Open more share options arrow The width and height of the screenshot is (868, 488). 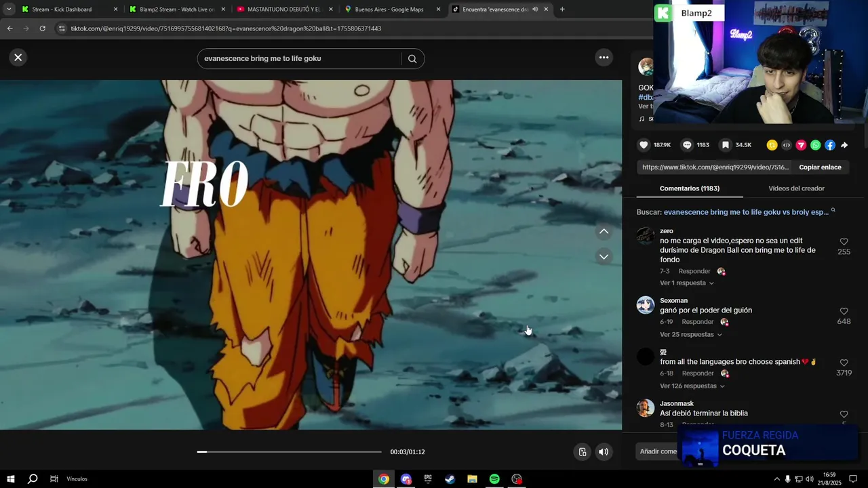(844, 145)
